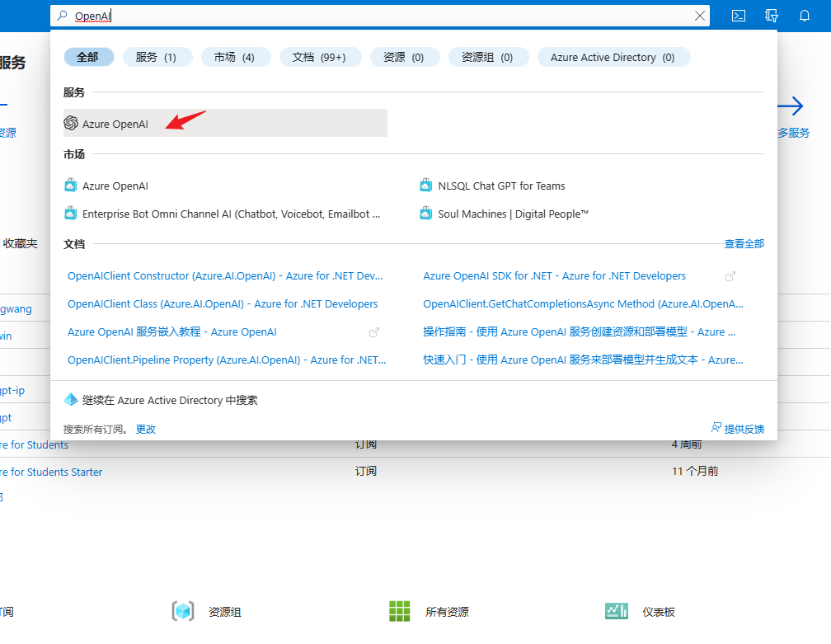Select the 全部 filter tab

tap(88, 57)
